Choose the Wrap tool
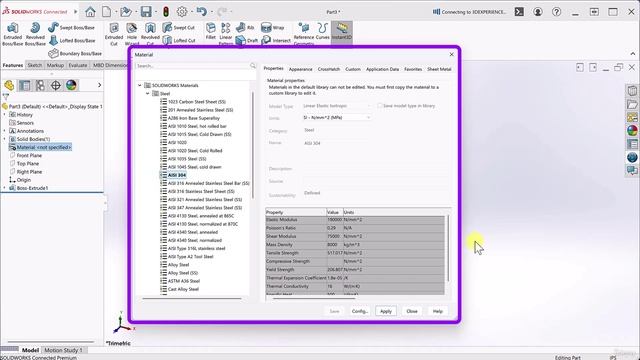The image size is (640, 360). (x=273, y=27)
